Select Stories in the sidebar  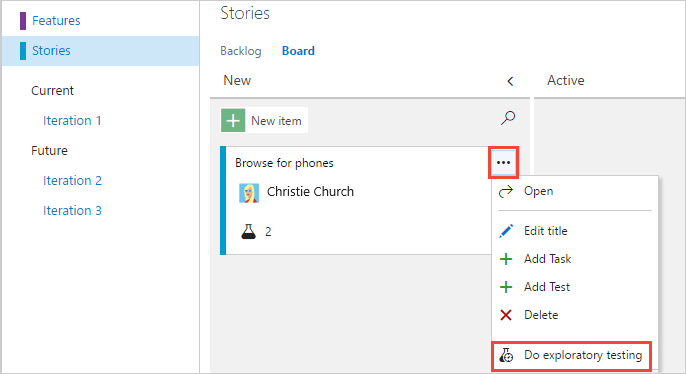click(x=51, y=51)
